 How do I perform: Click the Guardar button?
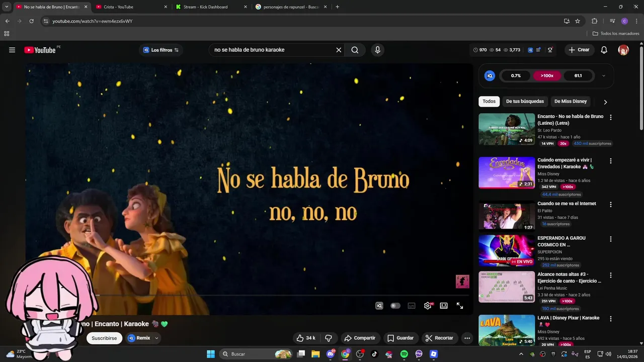tap(400, 338)
